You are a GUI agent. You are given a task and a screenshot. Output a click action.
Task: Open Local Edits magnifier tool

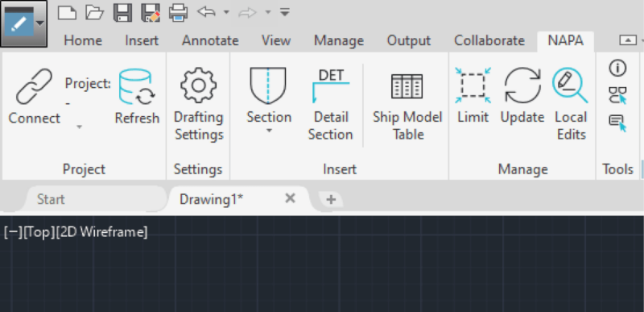pos(570,85)
